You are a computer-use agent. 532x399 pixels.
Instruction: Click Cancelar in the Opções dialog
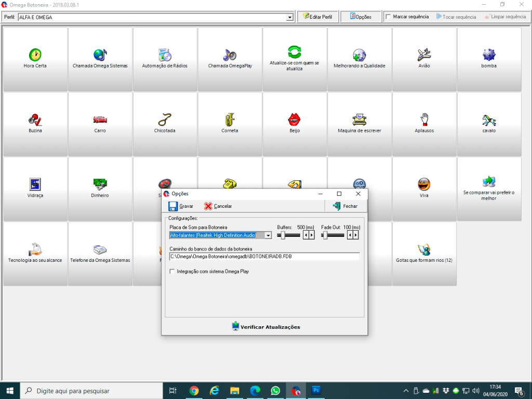[218, 206]
